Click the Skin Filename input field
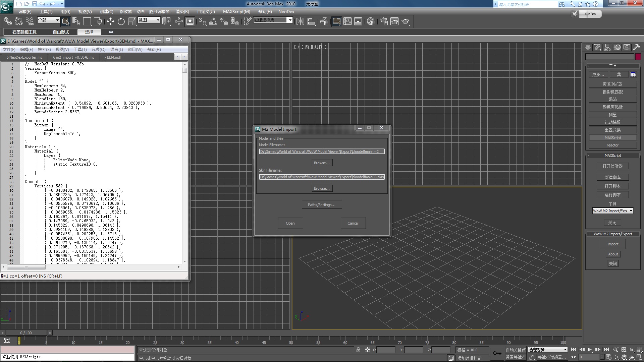 321,177
